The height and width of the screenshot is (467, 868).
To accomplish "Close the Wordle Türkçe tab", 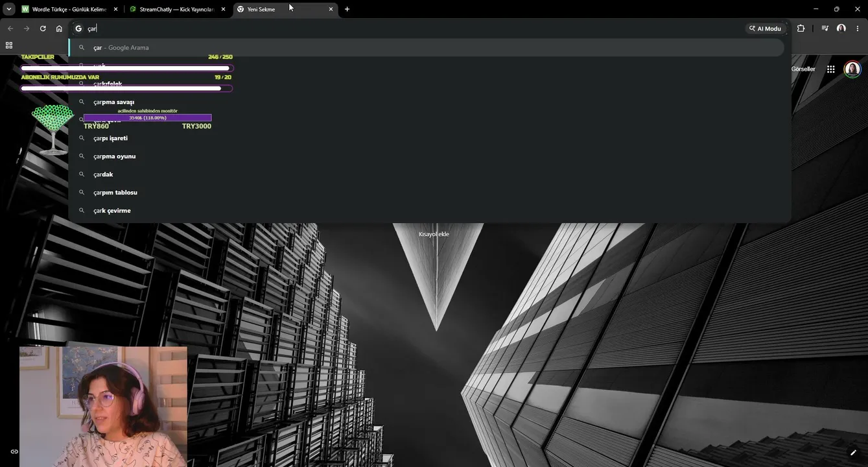I will coord(115,9).
